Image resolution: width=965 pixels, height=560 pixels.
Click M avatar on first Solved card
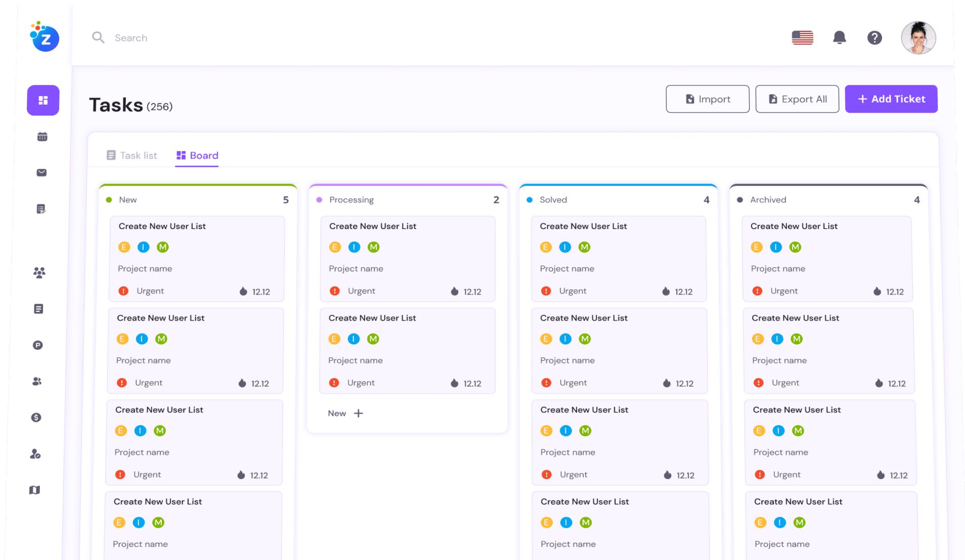point(584,247)
